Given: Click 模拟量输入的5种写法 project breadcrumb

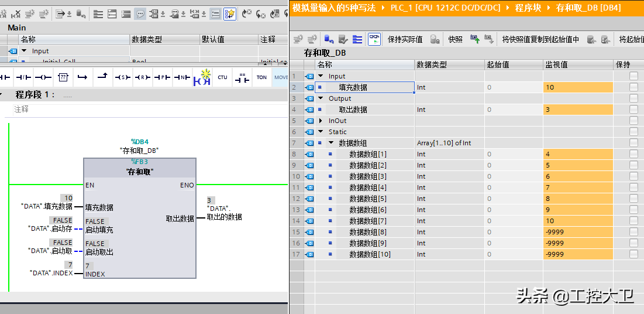Looking at the screenshot, I should click(x=334, y=8).
